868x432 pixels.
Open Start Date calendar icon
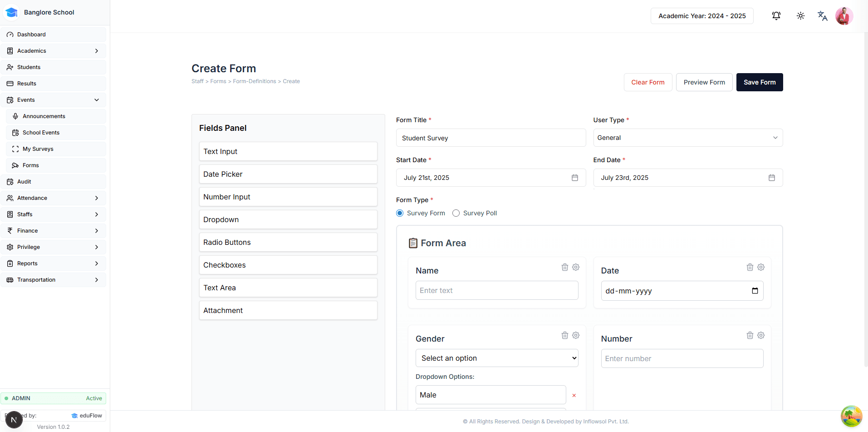click(574, 178)
